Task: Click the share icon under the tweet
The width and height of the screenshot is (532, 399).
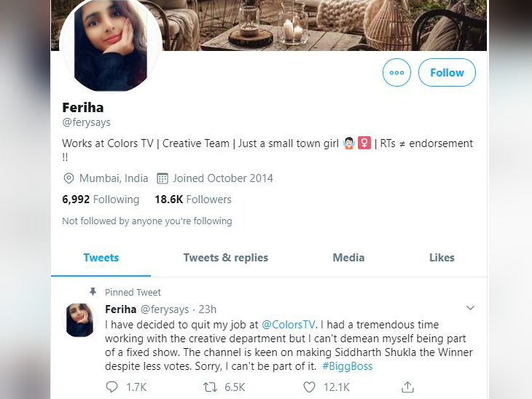Action: tap(408, 387)
